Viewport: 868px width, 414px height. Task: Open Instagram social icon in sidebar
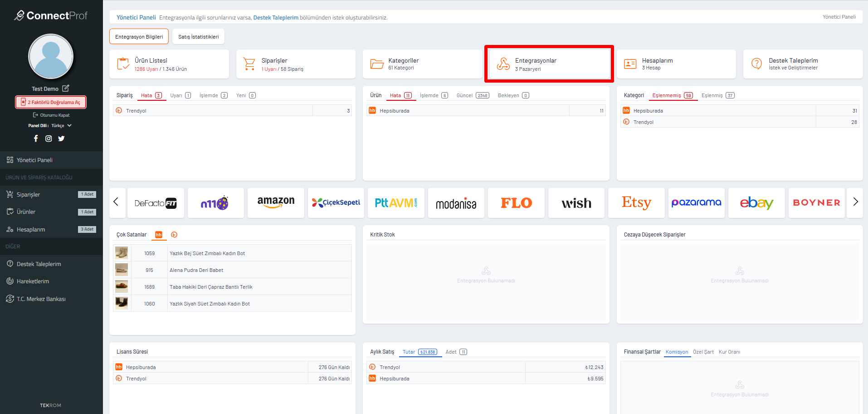(x=49, y=138)
